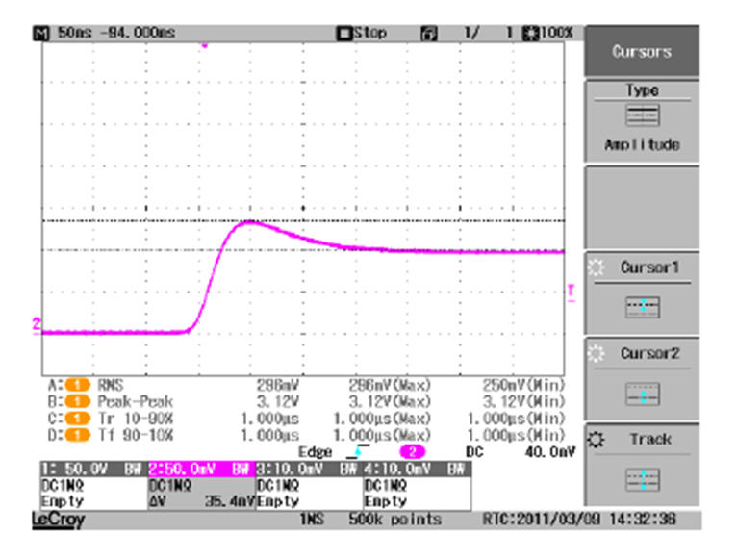737x560 pixels.
Task: Click the channel 1 DC1MΩ coupling text
Action: click(63, 485)
